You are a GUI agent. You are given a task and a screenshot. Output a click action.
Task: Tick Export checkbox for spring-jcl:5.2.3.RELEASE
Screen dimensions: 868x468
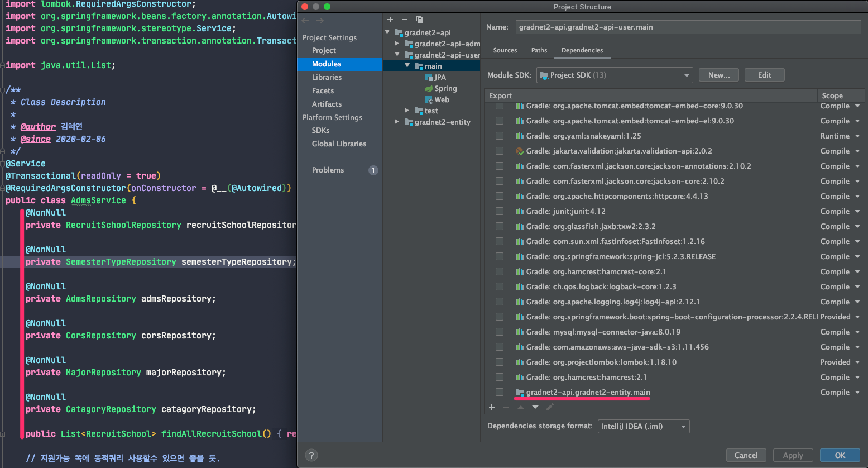click(500, 256)
